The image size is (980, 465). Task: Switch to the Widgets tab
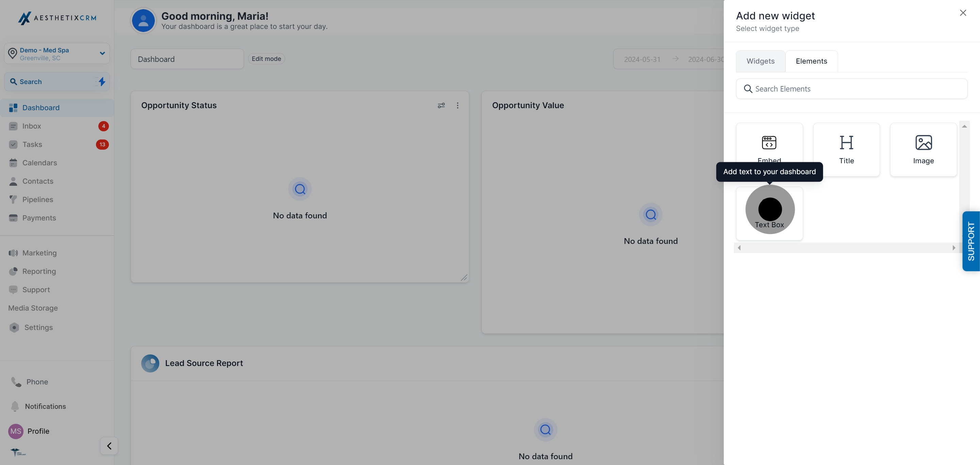760,61
